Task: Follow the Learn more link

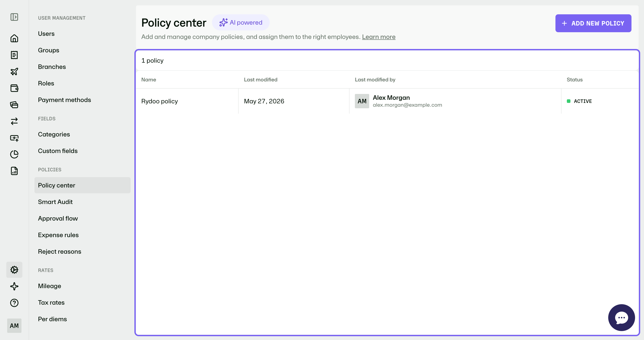Action: click(379, 37)
